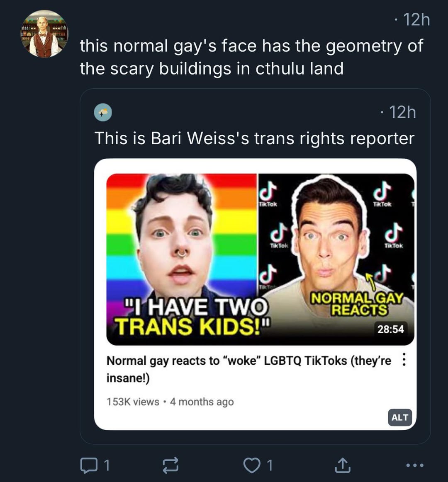Show the image ALT text badge

pyautogui.click(x=400, y=417)
